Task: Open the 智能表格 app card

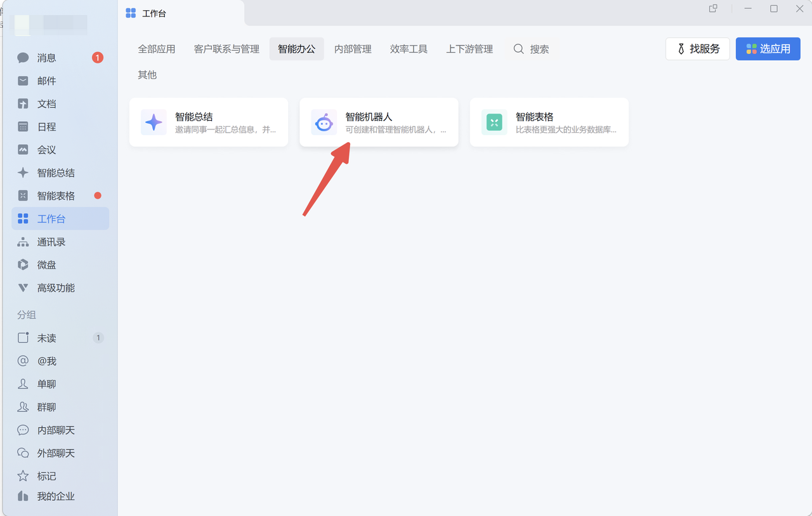Action: click(x=549, y=122)
